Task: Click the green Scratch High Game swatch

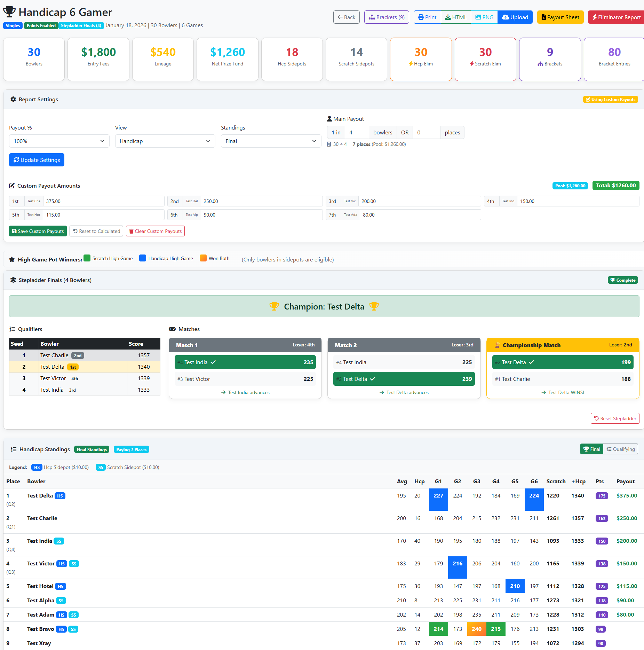Action: (87, 258)
